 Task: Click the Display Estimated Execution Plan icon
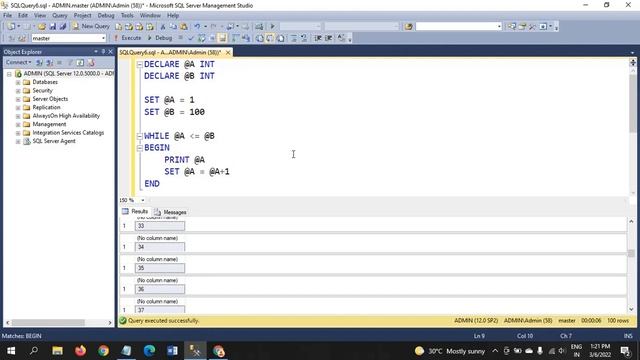tap(202, 38)
